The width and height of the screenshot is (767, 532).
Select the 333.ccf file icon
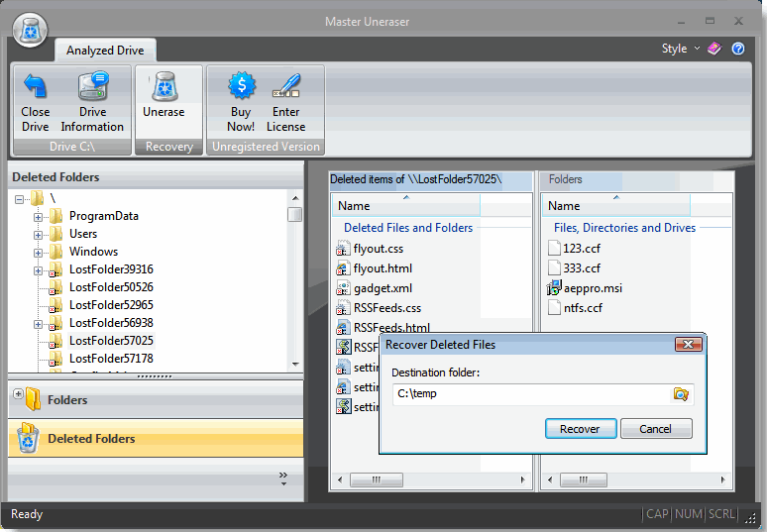[x=554, y=267]
